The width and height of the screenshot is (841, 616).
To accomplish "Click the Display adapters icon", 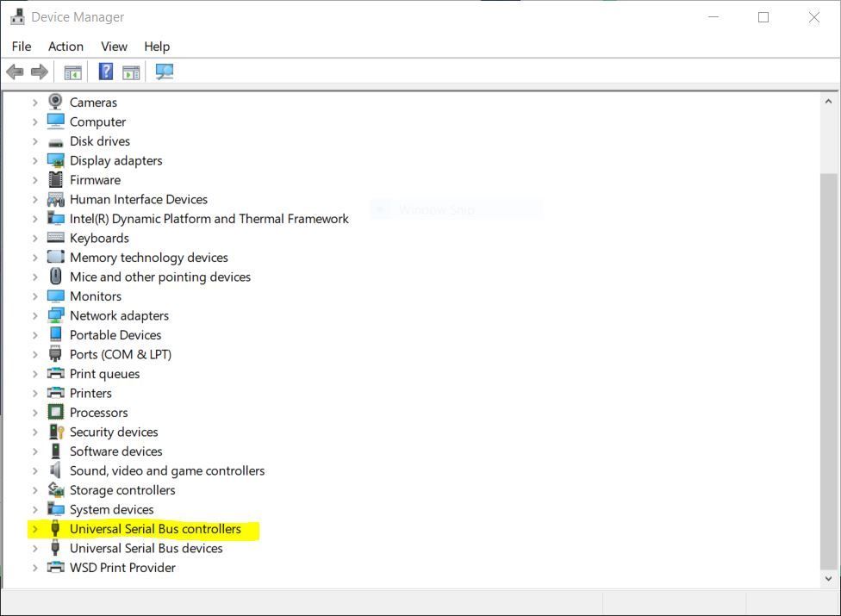I will (55, 160).
